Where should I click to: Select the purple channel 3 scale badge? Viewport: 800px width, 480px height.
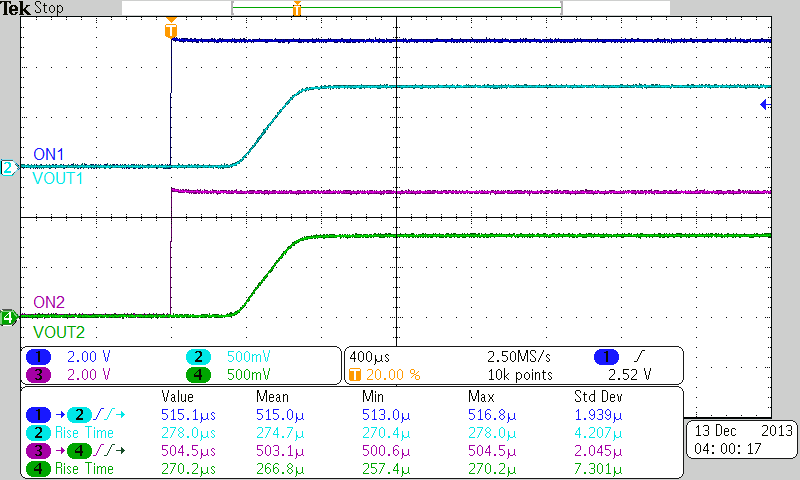coord(38,375)
